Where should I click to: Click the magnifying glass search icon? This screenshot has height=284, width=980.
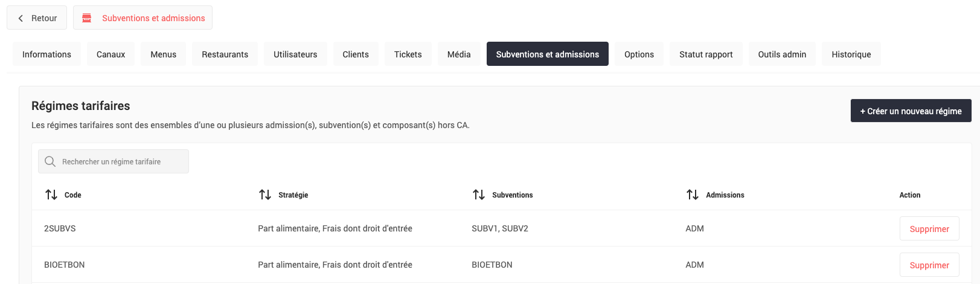[50, 162]
